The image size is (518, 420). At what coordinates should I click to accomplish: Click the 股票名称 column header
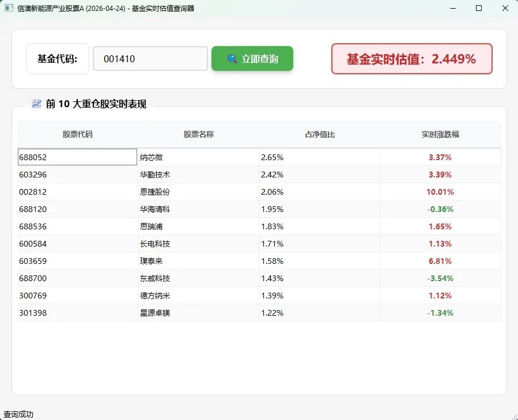(x=199, y=134)
